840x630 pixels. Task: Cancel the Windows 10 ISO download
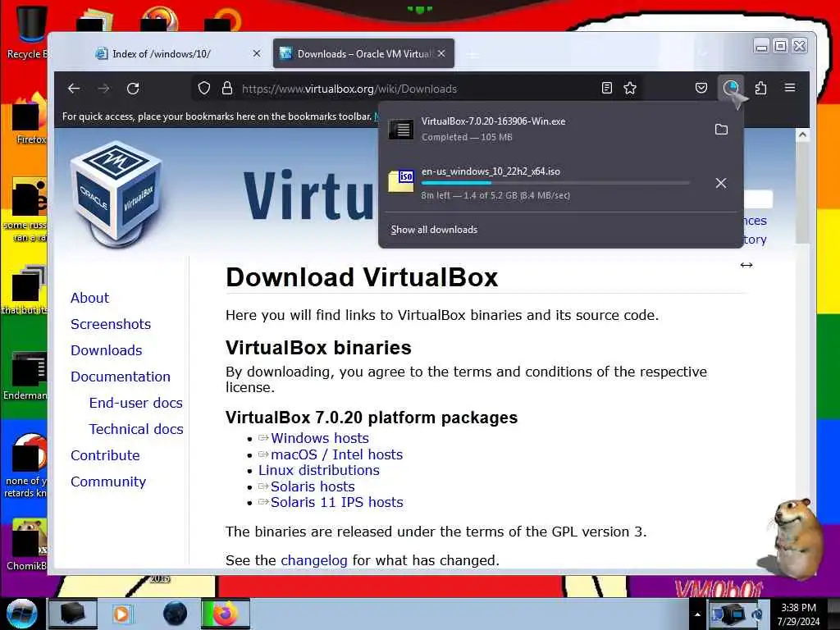pos(721,183)
